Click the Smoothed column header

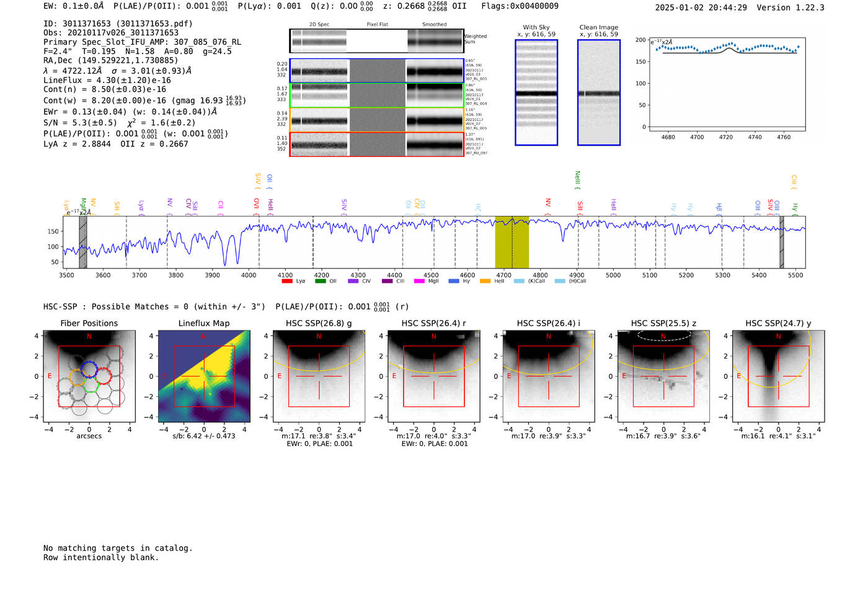pyautogui.click(x=435, y=25)
